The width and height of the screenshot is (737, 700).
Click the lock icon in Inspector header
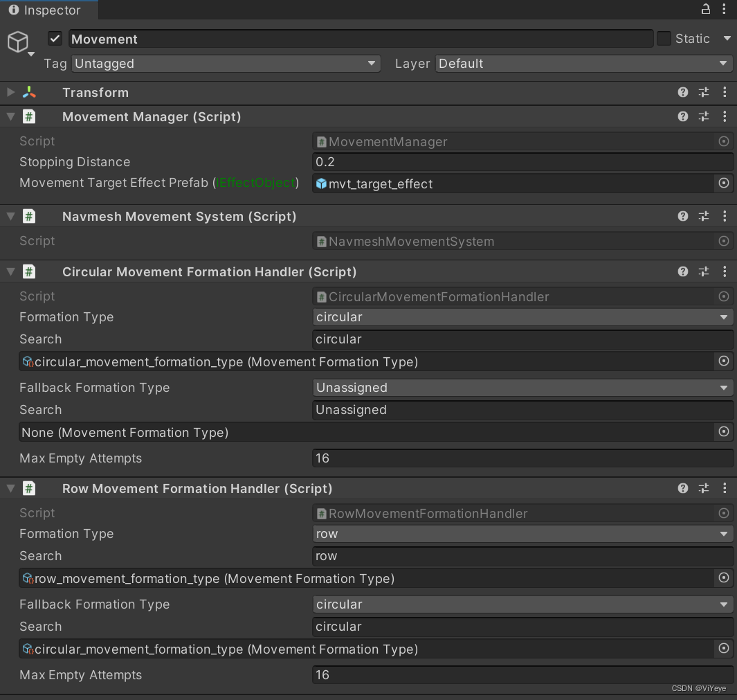point(705,10)
